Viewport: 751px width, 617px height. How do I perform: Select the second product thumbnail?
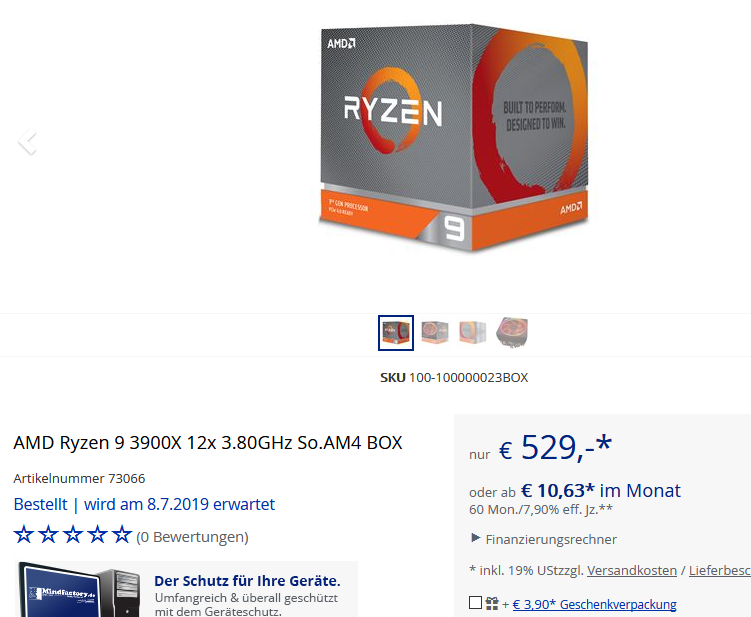tap(435, 332)
